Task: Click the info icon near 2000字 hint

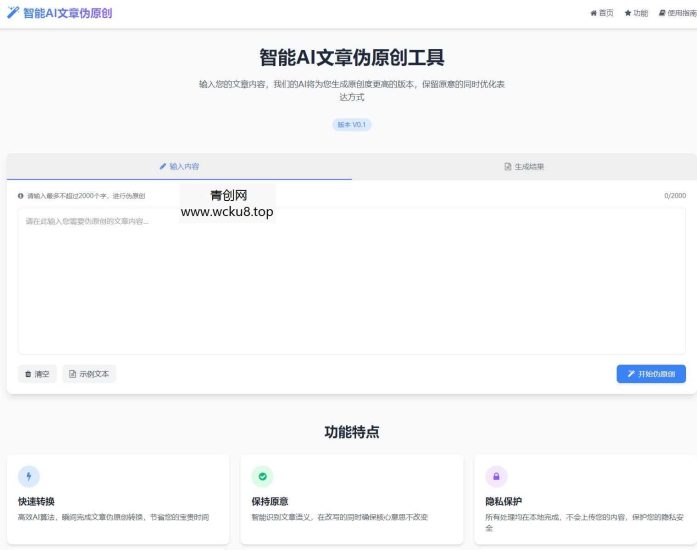Action: pyautogui.click(x=20, y=196)
